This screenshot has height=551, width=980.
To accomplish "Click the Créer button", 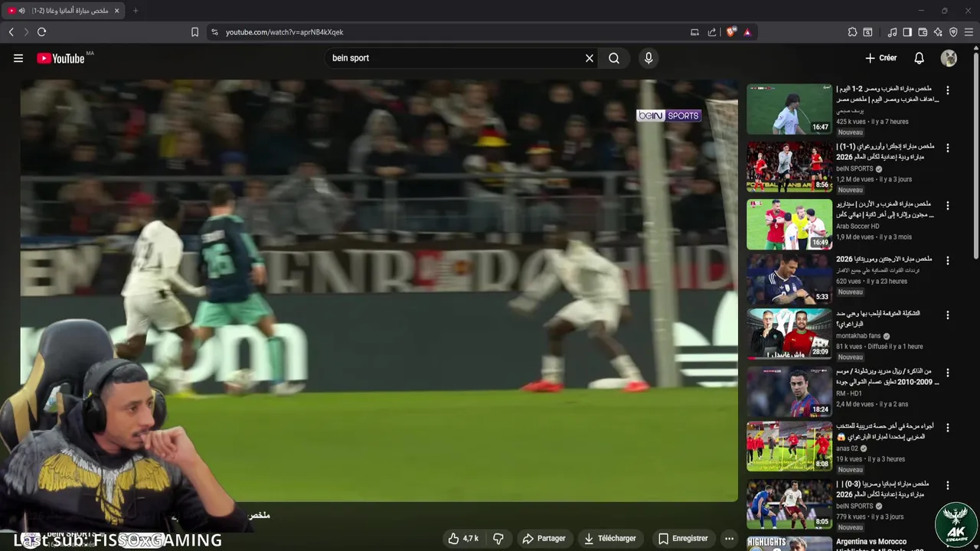I will pos(881,58).
